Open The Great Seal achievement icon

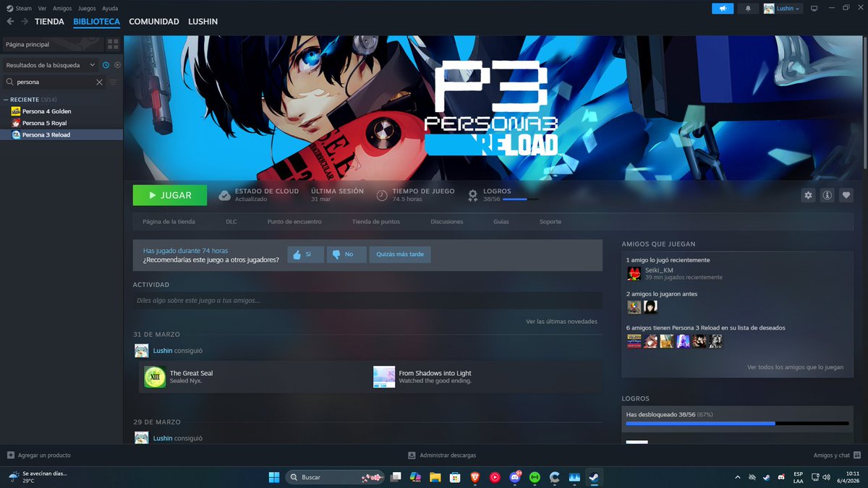[x=155, y=377]
